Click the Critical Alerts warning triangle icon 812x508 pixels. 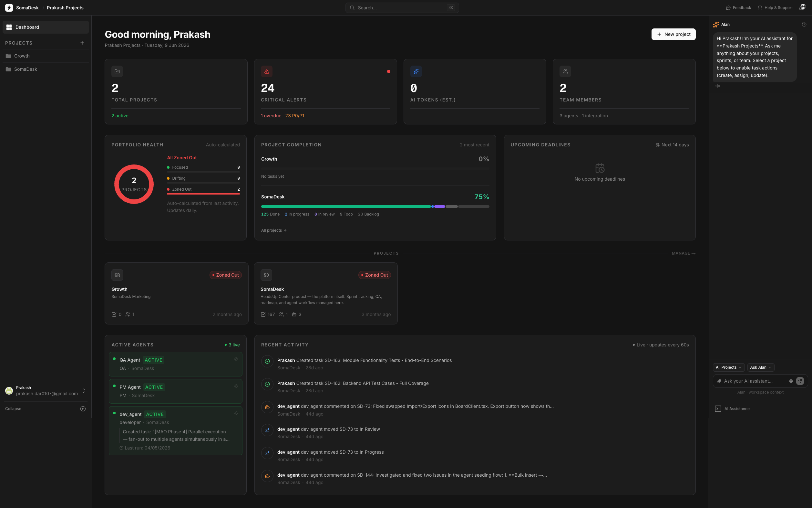coord(267,71)
